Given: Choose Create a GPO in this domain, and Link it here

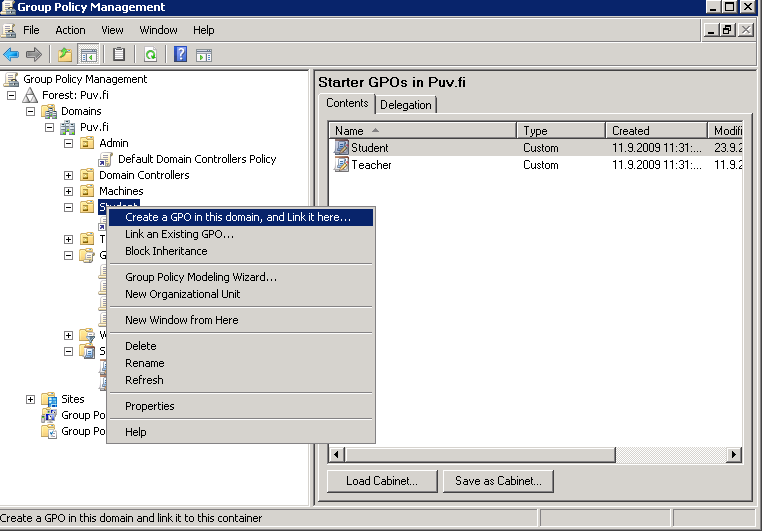Looking at the screenshot, I should [241, 217].
